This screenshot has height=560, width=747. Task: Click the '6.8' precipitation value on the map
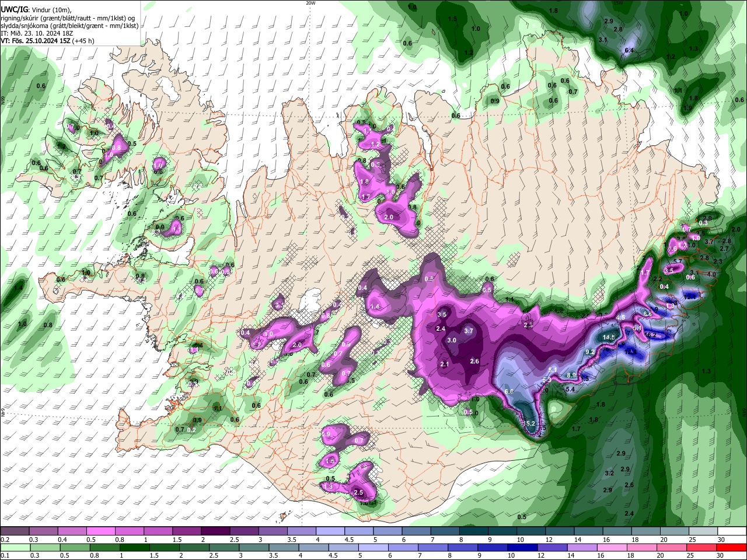508,391
